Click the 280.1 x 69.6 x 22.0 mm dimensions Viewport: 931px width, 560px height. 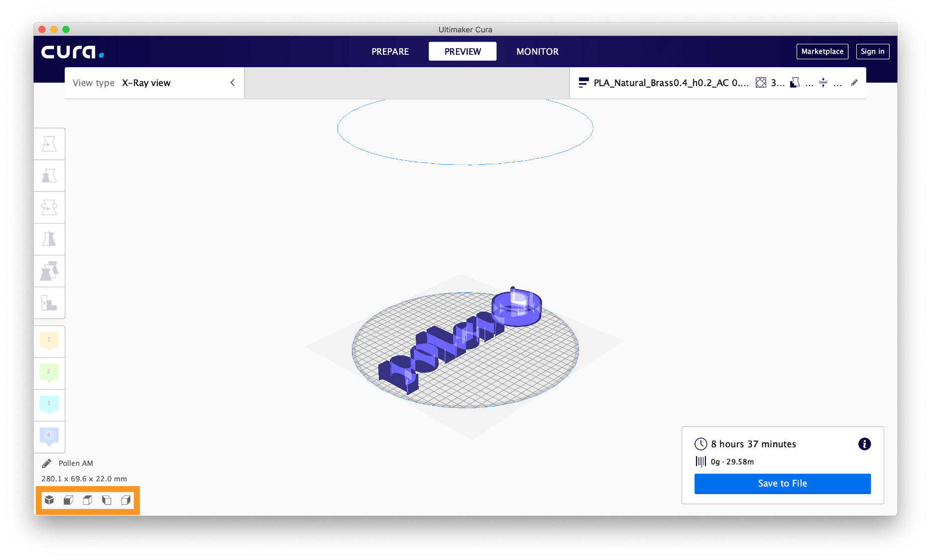click(84, 479)
